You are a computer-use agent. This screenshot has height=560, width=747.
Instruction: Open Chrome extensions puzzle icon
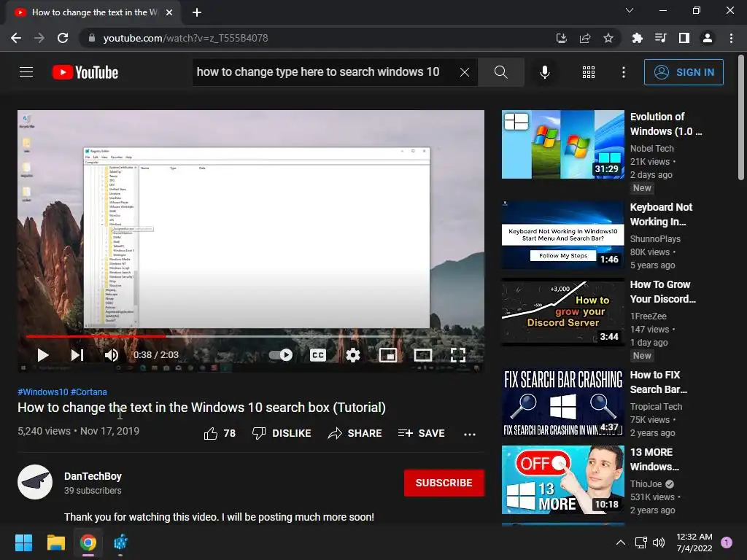pyautogui.click(x=637, y=38)
